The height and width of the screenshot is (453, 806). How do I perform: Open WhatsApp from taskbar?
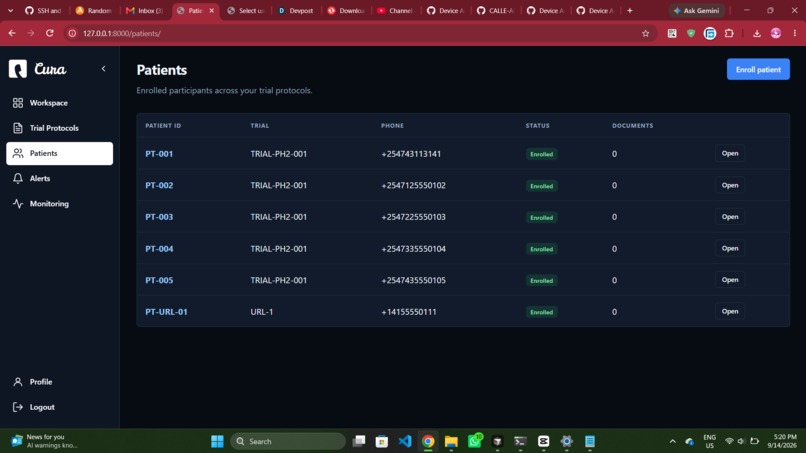pyautogui.click(x=474, y=441)
